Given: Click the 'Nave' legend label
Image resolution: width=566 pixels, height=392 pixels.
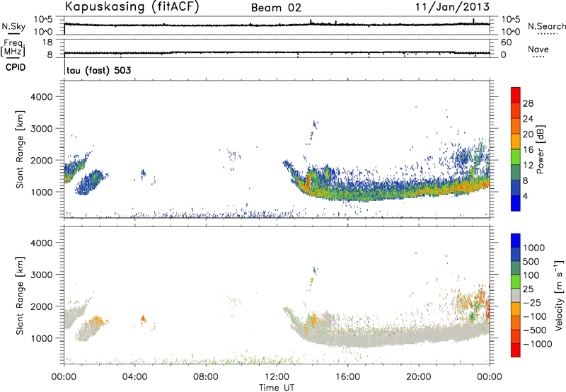Looking at the screenshot, I should (538, 50).
